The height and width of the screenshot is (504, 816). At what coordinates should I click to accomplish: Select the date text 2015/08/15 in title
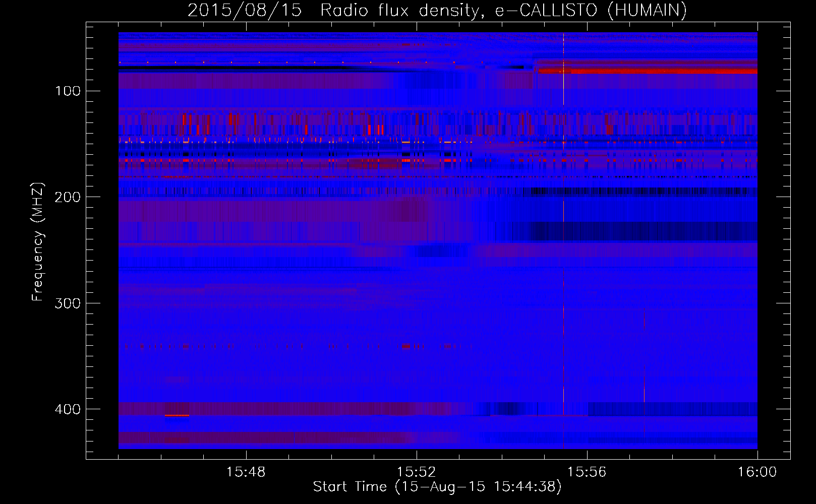click(245, 10)
